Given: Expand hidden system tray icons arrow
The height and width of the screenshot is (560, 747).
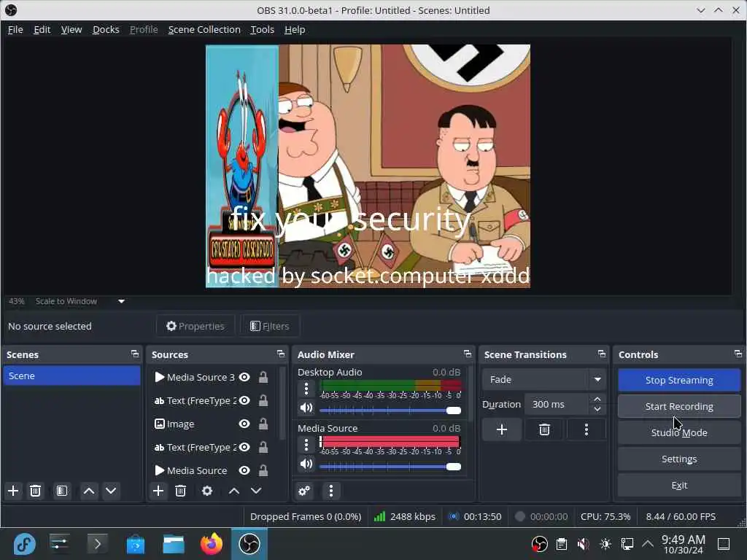Looking at the screenshot, I should [648, 544].
